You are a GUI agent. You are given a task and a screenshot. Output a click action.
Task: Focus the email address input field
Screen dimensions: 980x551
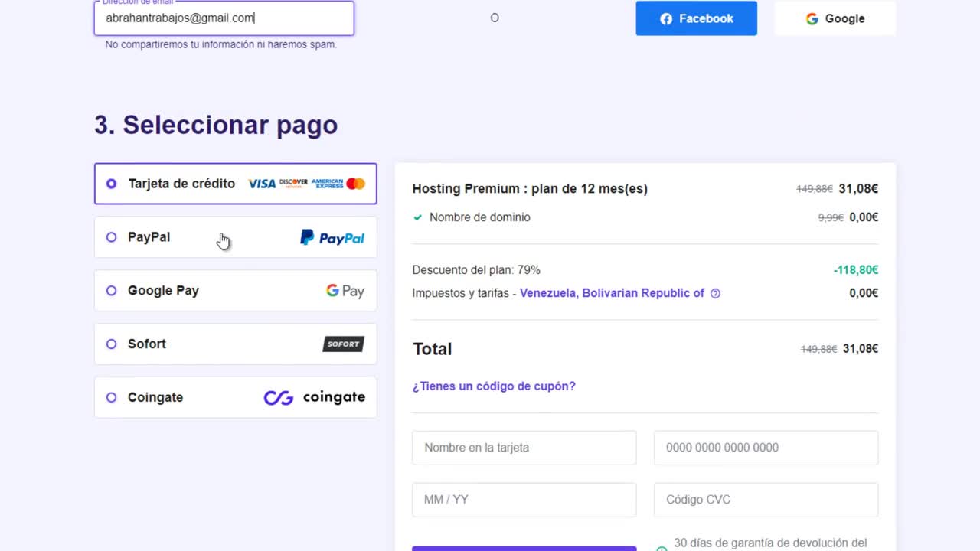[224, 18]
